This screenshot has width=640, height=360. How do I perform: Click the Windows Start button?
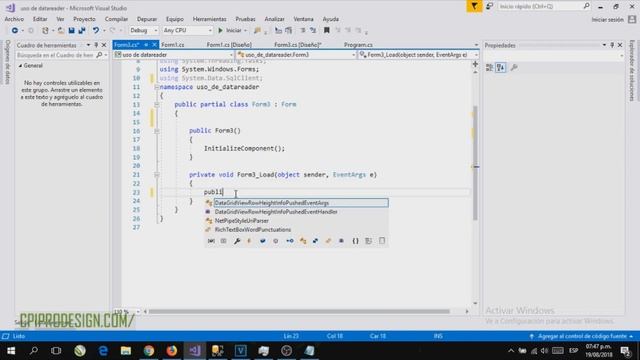pos(11,351)
